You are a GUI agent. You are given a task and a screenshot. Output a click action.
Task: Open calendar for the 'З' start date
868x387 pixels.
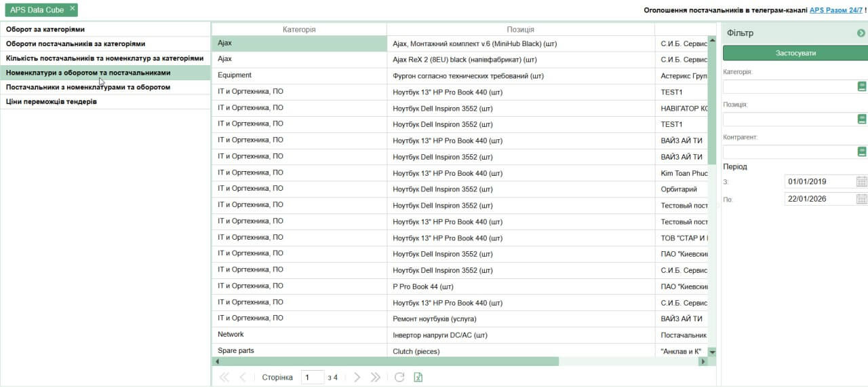tap(861, 181)
